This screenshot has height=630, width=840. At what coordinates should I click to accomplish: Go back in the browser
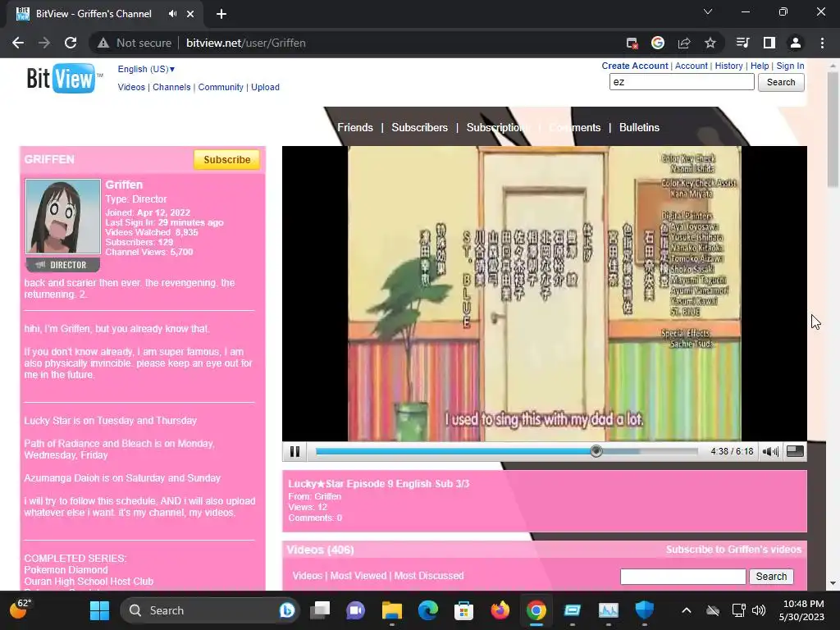coord(18,43)
